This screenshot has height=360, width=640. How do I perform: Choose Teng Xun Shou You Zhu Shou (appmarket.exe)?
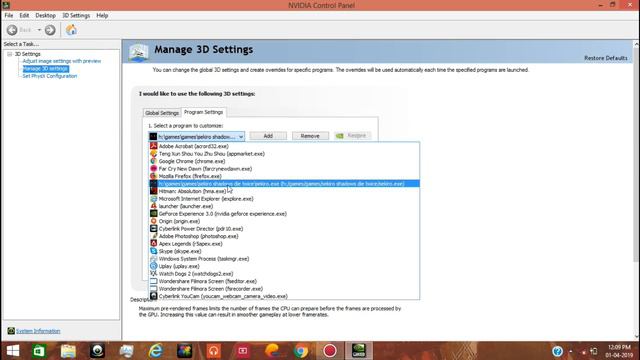(x=284, y=154)
